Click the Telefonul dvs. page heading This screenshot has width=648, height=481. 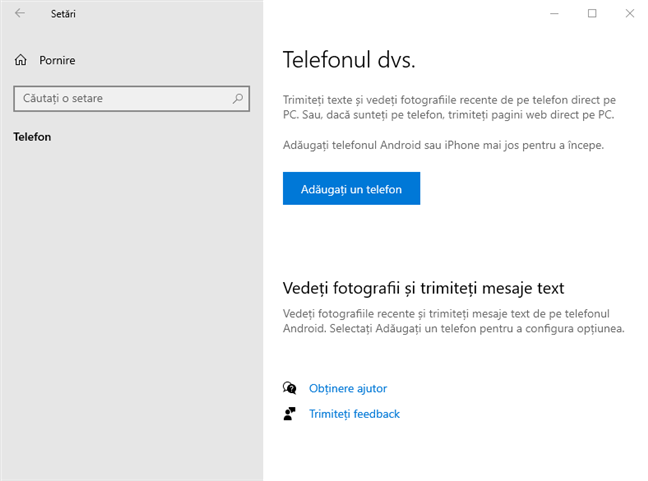[349, 60]
